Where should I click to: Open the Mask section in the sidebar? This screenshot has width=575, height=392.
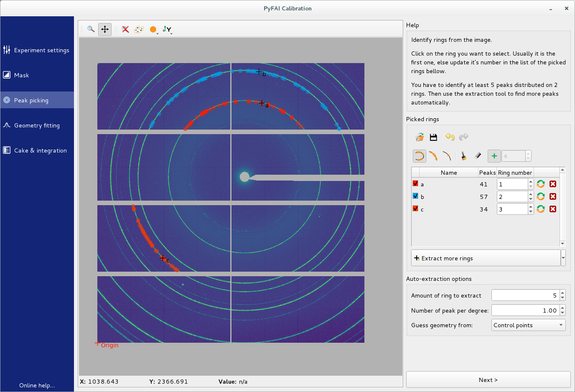click(37, 75)
